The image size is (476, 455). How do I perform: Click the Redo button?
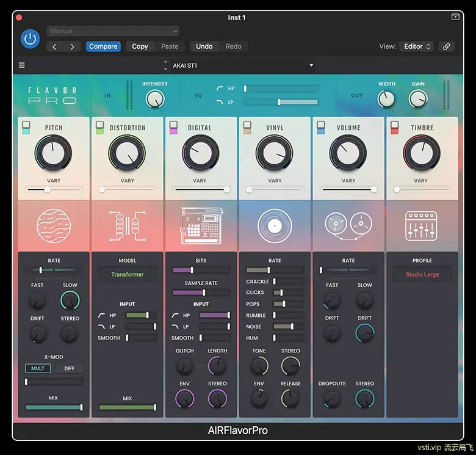pos(234,46)
